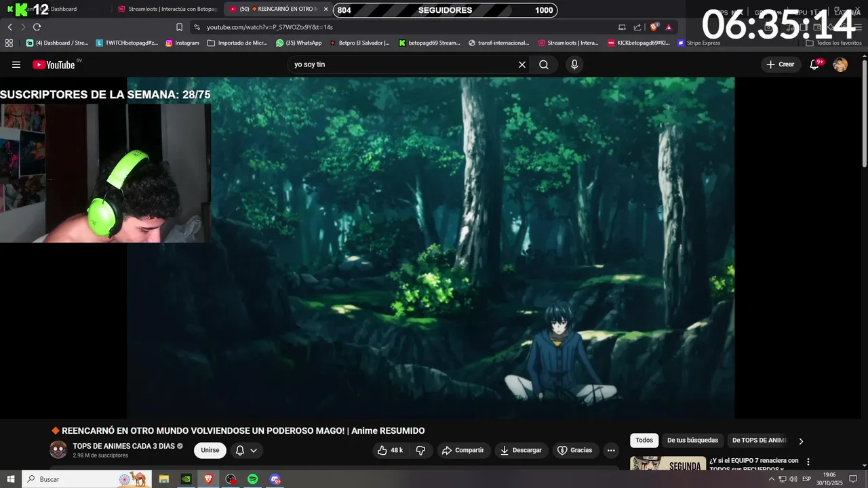The image size is (868, 488).
Task: Select 'De TOPS DE ANIME' chip
Action: [759, 441]
